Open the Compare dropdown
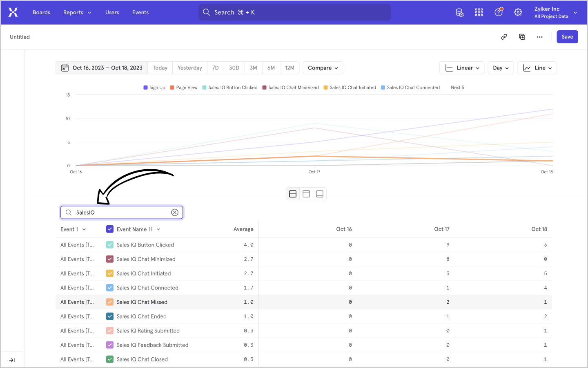The image size is (588, 368). 323,68
